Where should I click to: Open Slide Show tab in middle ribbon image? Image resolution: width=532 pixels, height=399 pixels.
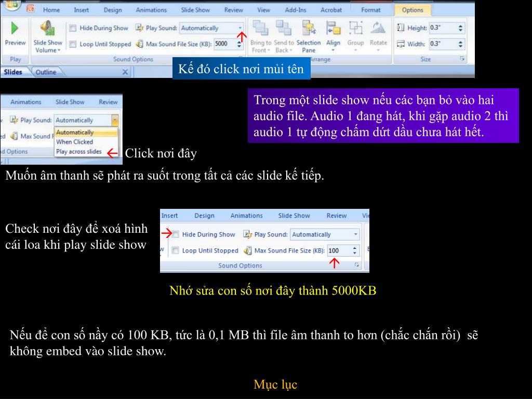click(x=70, y=102)
